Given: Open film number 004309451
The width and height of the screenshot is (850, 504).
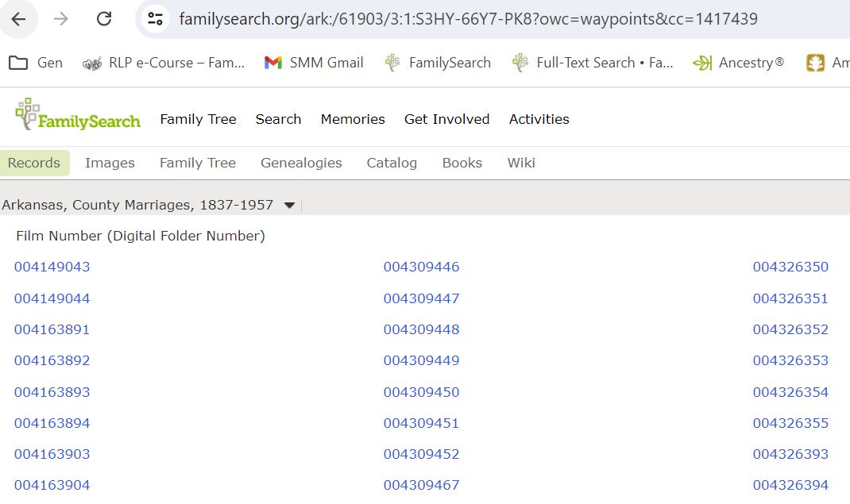Looking at the screenshot, I should [421, 423].
